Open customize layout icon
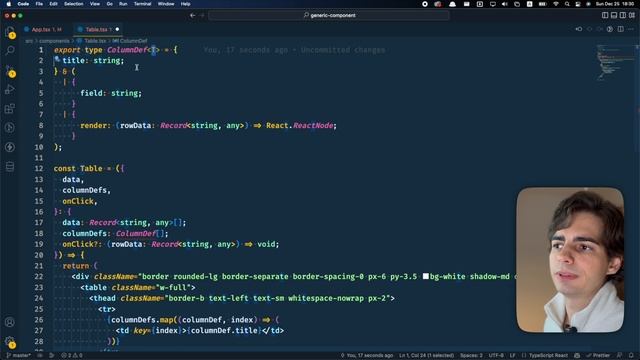The height and width of the screenshot is (360, 640). 632,16
